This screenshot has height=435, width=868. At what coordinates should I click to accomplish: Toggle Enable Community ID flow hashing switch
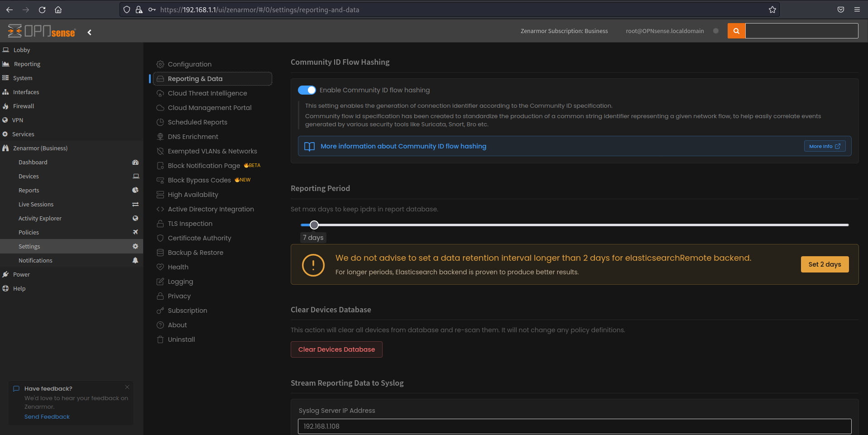pos(307,90)
